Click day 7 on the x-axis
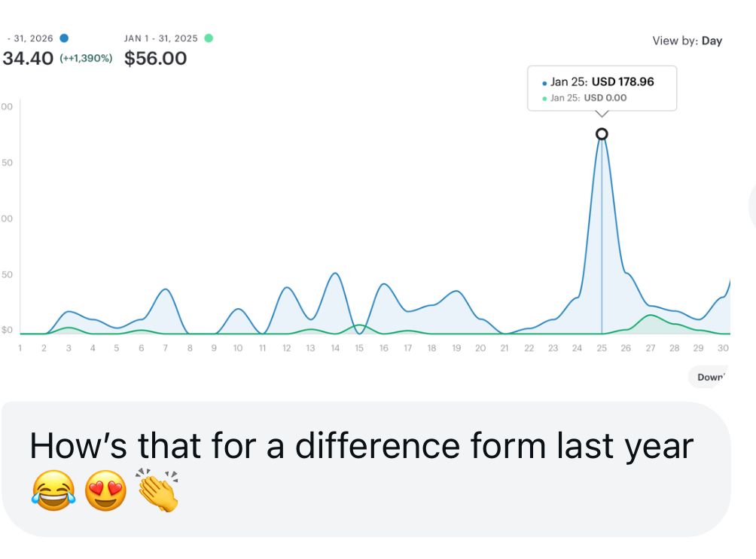The width and height of the screenshot is (756, 559). click(165, 348)
